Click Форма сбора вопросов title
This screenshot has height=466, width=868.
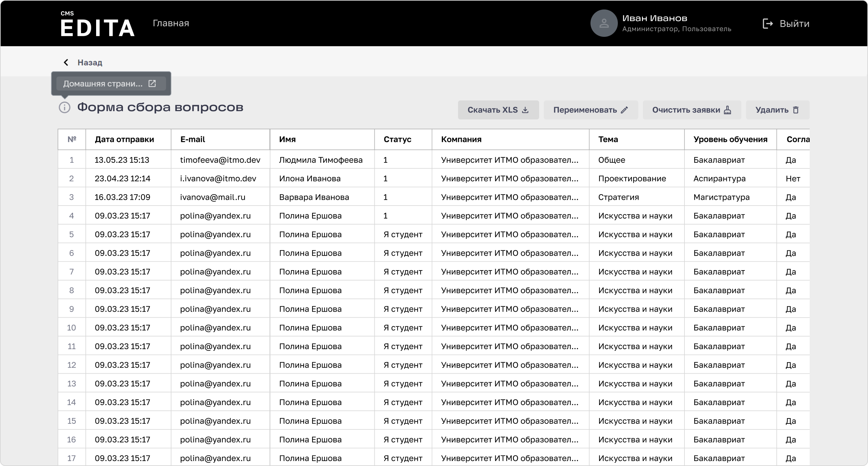160,107
